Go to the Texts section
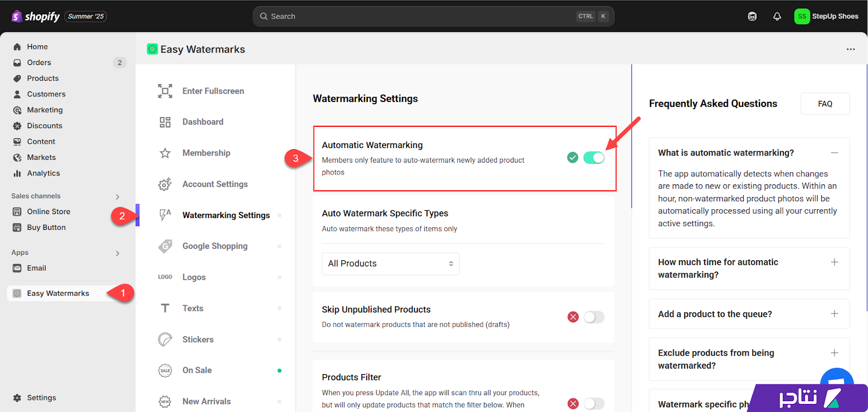The height and width of the screenshot is (412, 868). [193, 308]
